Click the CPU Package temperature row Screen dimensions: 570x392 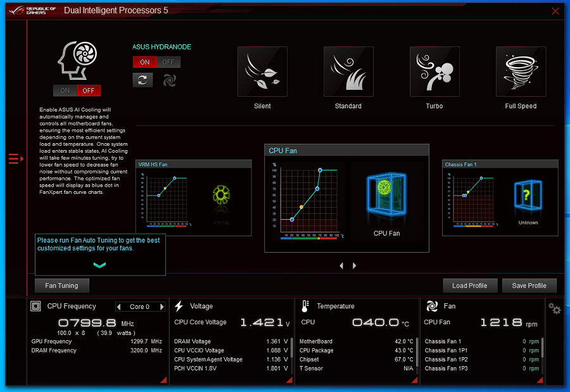pyautogui.click(x=356, y=351)
